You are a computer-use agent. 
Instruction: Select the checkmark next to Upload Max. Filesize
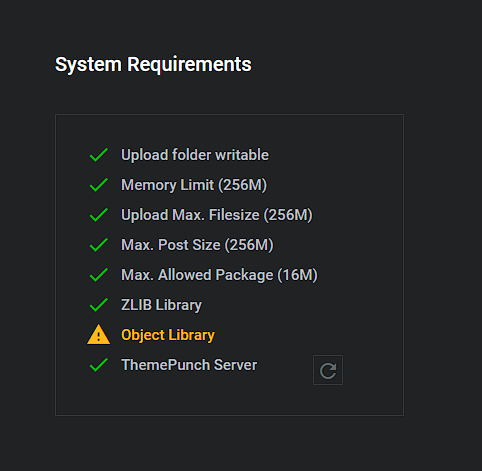(99, 215)
